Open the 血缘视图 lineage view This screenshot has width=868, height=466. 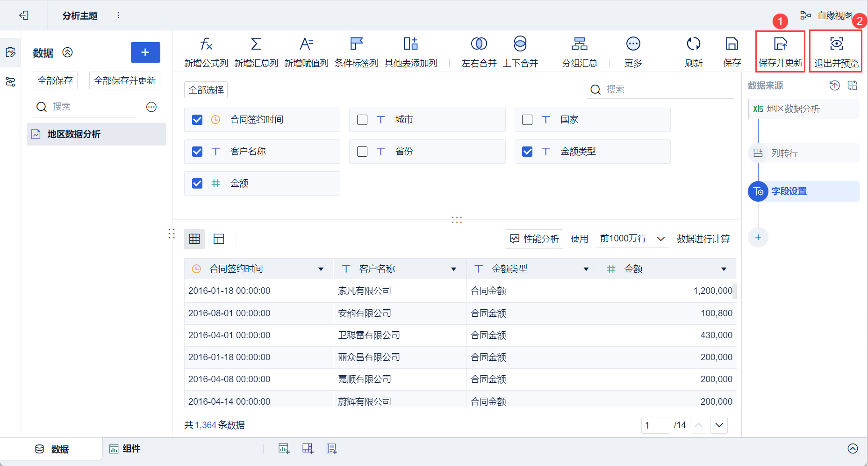(826, 15)
